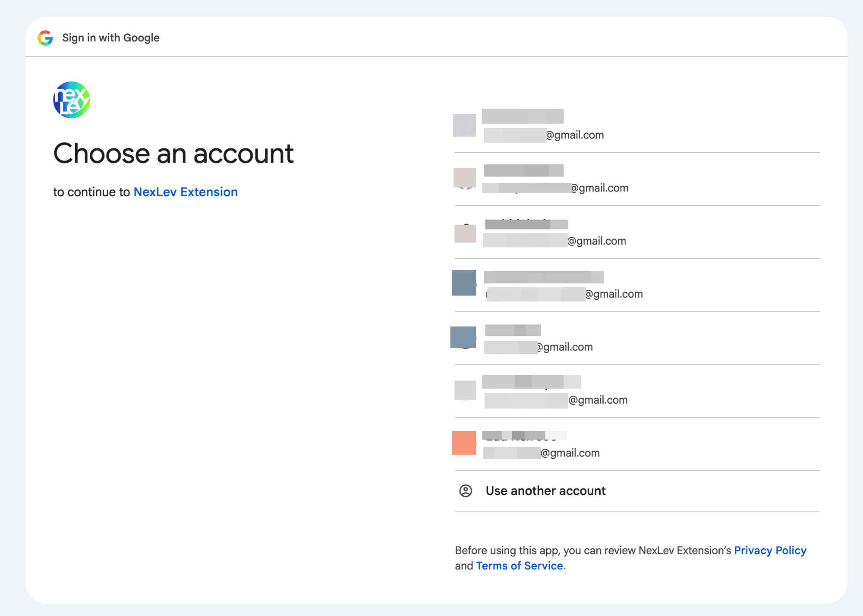Viewport: 863px width, 616px height.
Task: Click the orange account avatar
Action: point(464,443)
